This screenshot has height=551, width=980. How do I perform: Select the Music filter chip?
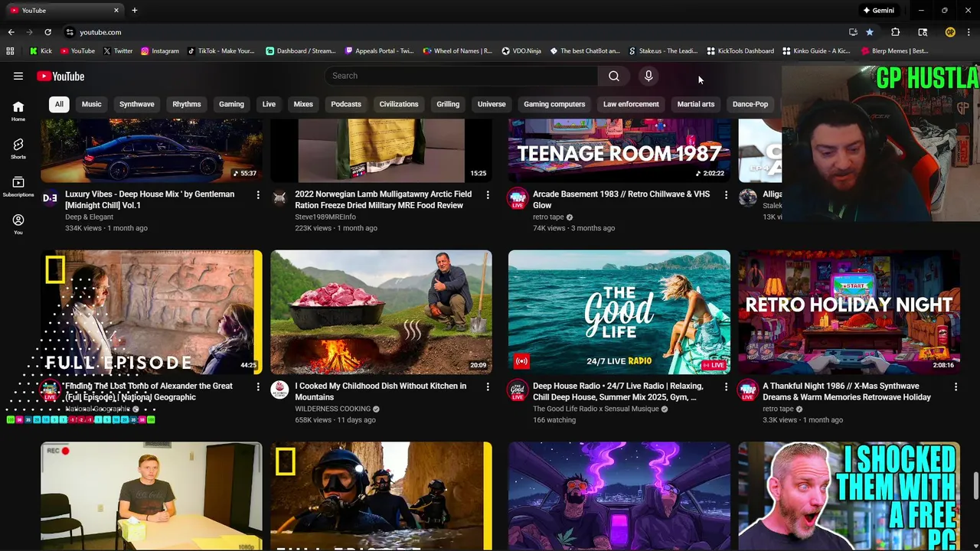pos(92,104)
